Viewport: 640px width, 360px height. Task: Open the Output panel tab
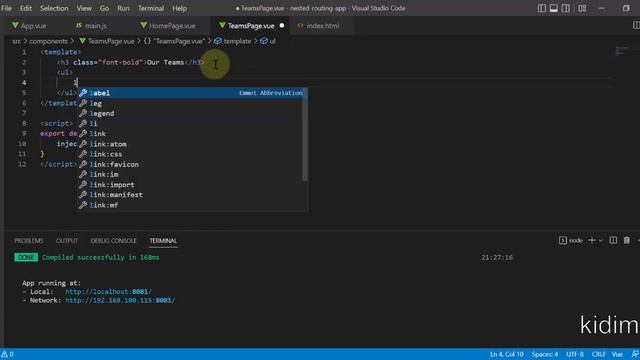click(67, 241)
